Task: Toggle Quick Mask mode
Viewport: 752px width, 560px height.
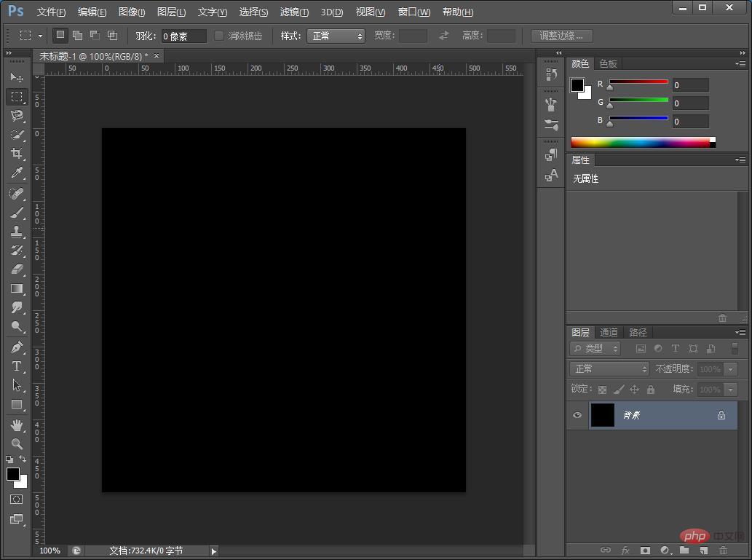Action: click(16, 499)
